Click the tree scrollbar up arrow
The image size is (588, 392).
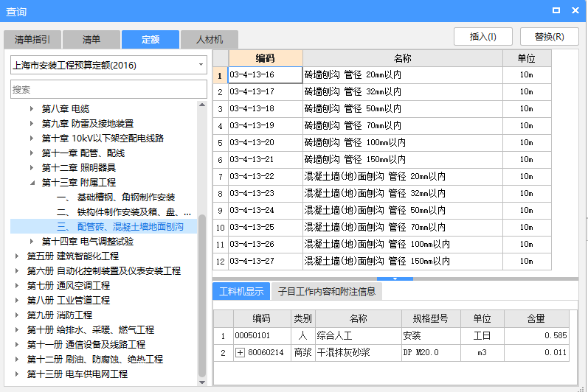[x=202, y=105]
